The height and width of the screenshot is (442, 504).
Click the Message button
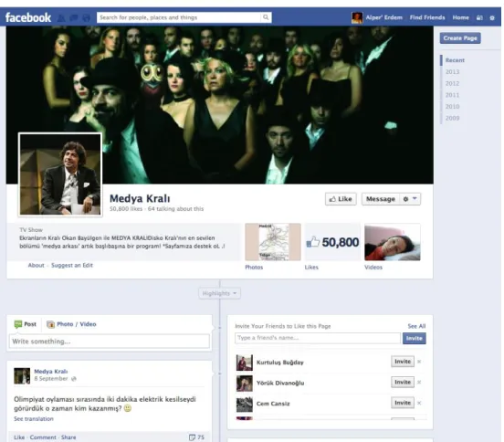(381, 199)
